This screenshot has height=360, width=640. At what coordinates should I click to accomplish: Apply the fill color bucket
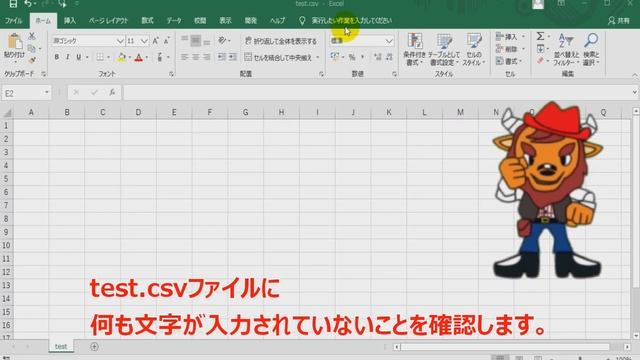(121, 58)
